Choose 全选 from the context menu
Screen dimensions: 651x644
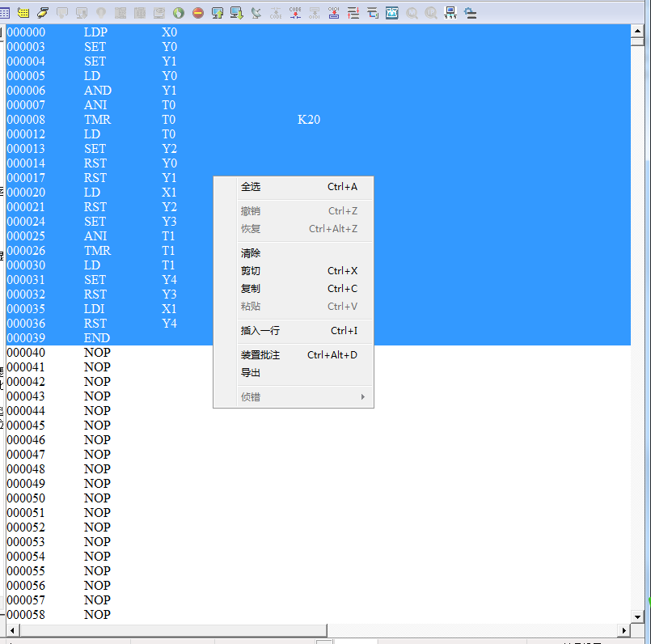(x=251, y=187)
